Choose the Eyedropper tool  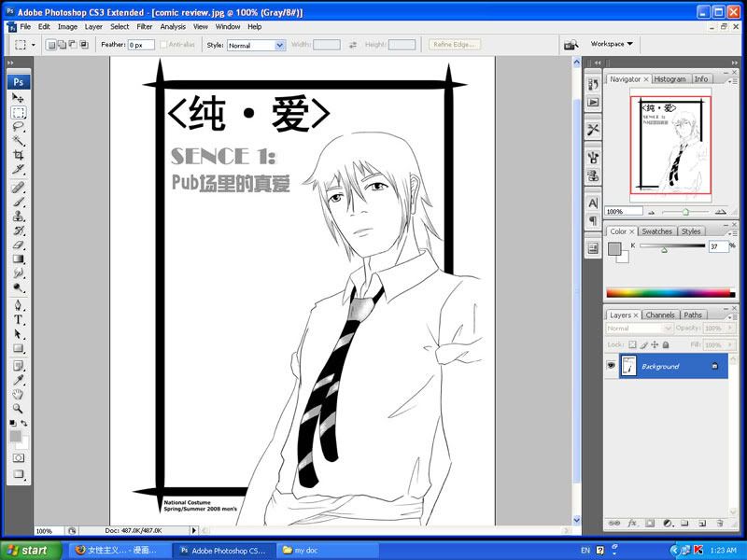[x=18, y=379]
